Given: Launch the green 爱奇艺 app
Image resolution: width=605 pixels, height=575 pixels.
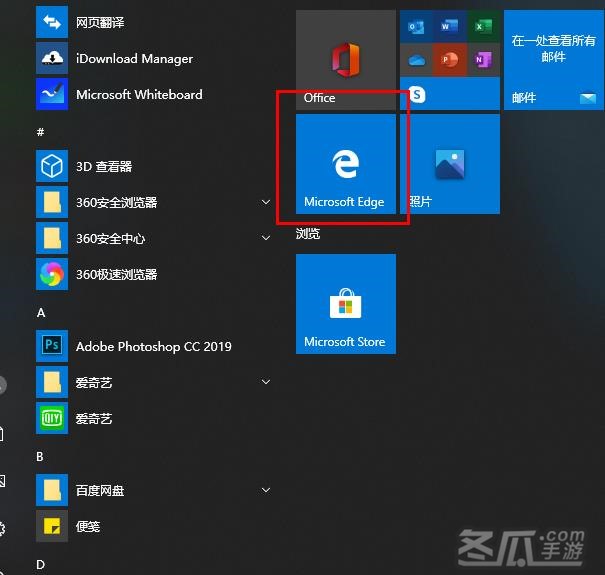Looking at the screenshot, I should click(52, 418).
